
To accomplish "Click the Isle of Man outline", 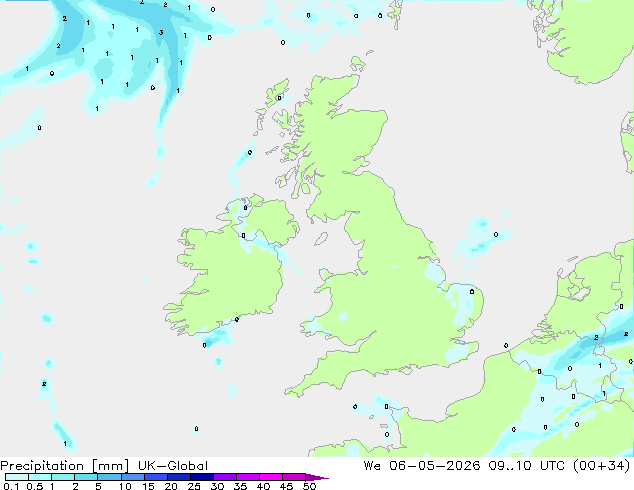I will click(321, 239).
